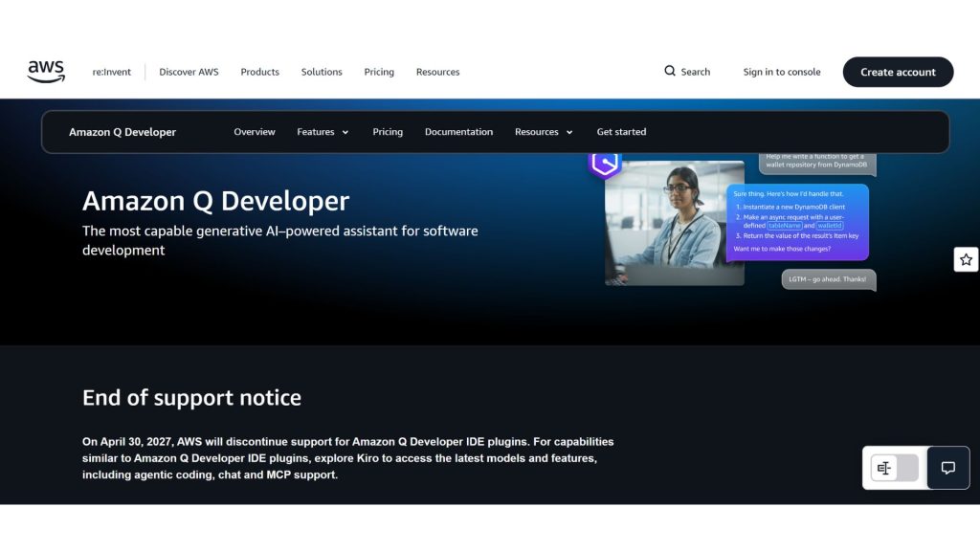Open Resources in the top AWS navigation

(x=438, y=72)
